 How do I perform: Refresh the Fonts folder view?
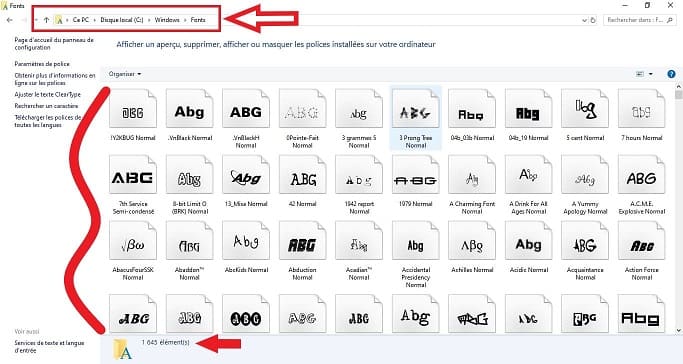[593, 20]
